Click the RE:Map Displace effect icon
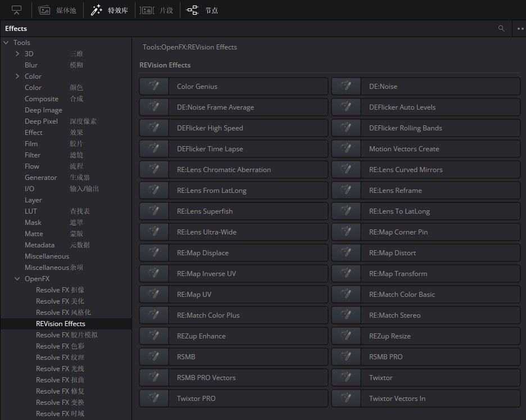This screenshot has height=420, width=526. click(x=154, y=253)
